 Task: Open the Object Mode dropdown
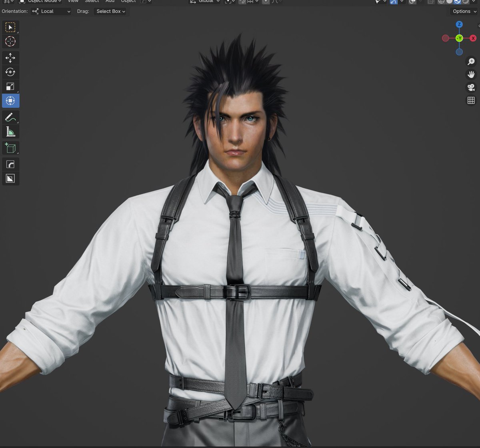(40, 1)
